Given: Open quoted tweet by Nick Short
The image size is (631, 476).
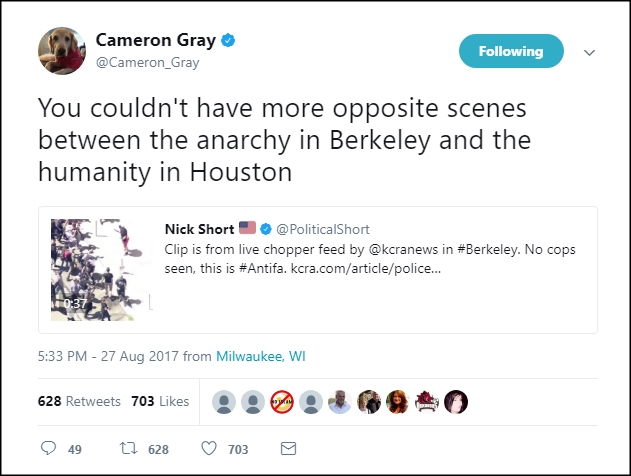Looking at the screenshot, I should click(x=318, y=270).
